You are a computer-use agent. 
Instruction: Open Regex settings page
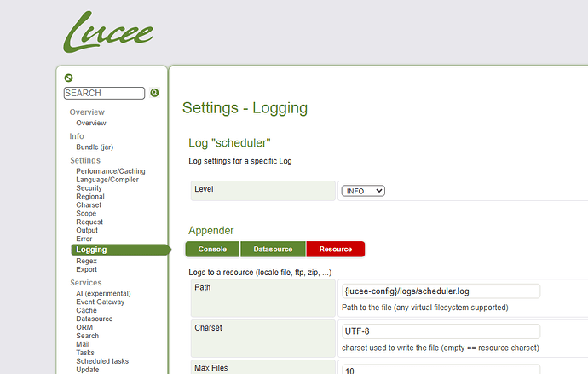pyautogui.click(x=87, y=261)
